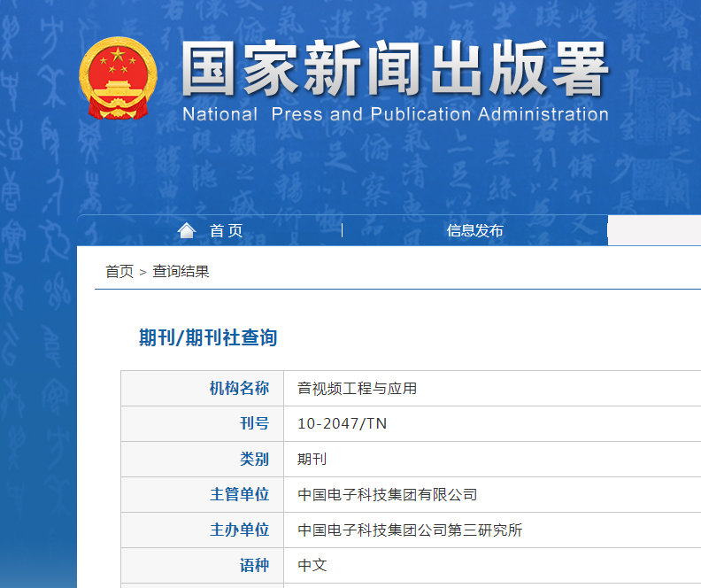This screenshot has height=588, width=701.
Task: Click the 主管单位 row label
Action: (239, 495)
